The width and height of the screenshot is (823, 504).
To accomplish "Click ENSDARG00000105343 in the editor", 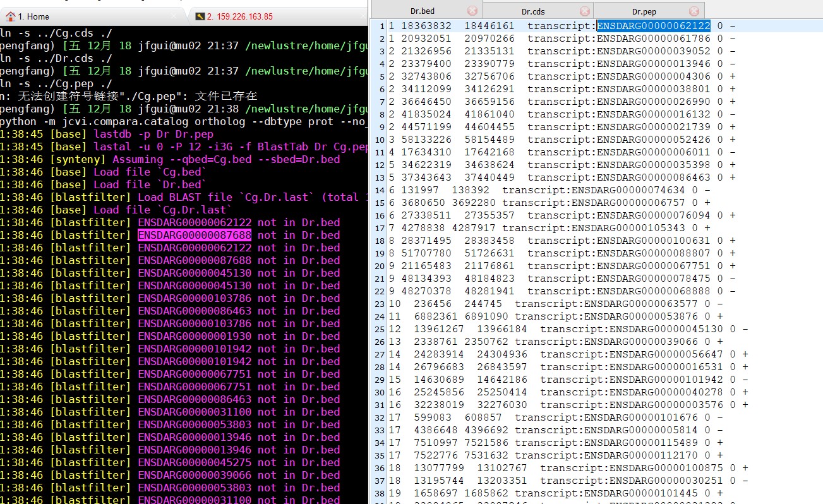I will [628, 228].
